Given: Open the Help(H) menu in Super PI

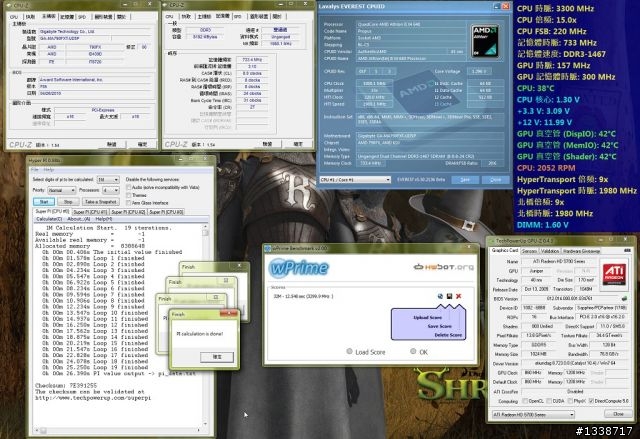Looking at the screenshot, I should pos(104,219).
